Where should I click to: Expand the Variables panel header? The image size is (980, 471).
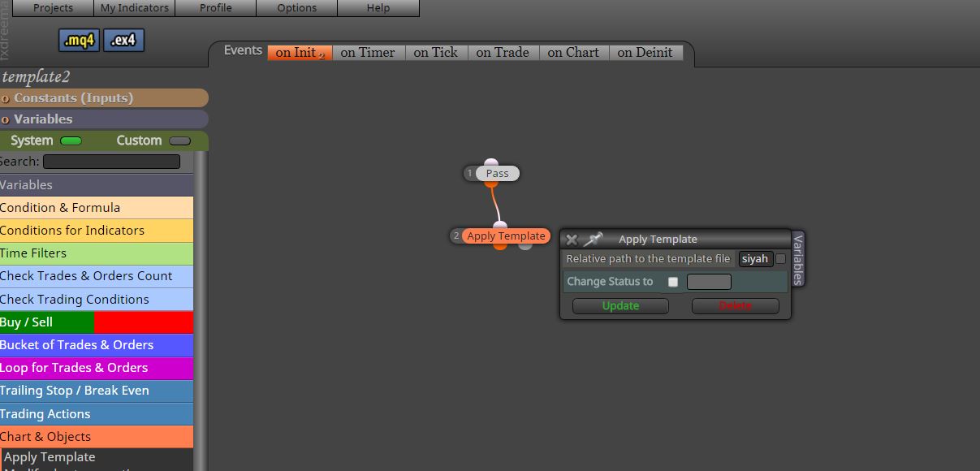tap(104, 119)
